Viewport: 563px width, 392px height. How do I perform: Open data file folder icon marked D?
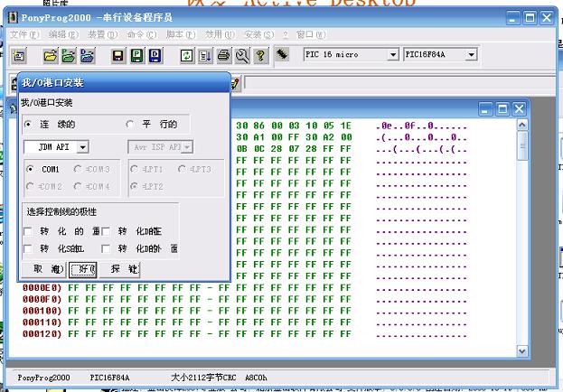[88, 56]
